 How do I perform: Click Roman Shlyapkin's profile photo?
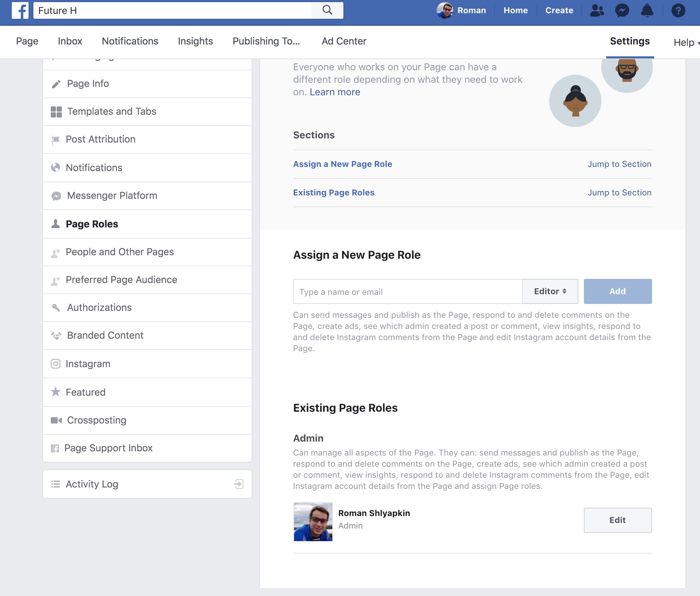[313, 522]
